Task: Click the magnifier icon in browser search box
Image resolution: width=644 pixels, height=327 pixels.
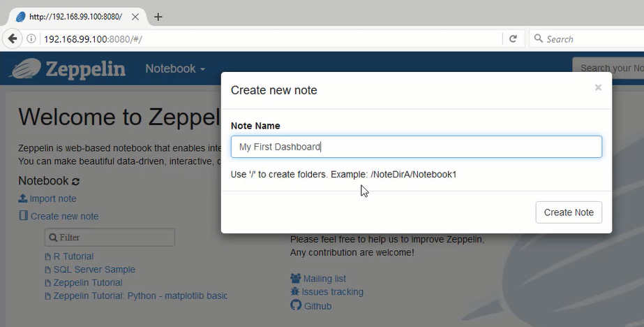Action: (538, 38)
